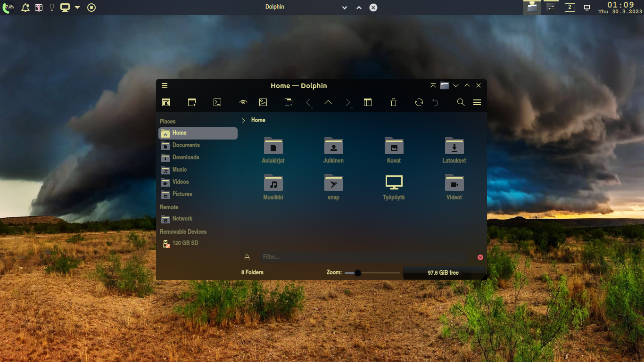Adjust the Zoom slider handle
The image size is (644, 362).
coord(358,273)
